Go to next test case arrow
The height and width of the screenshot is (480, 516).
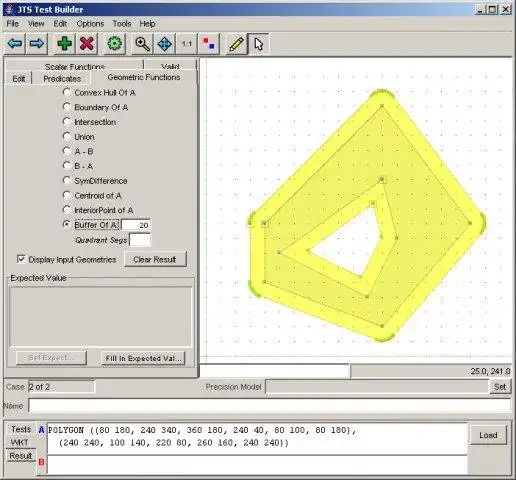pyautogui.click(x=36, y=44)
